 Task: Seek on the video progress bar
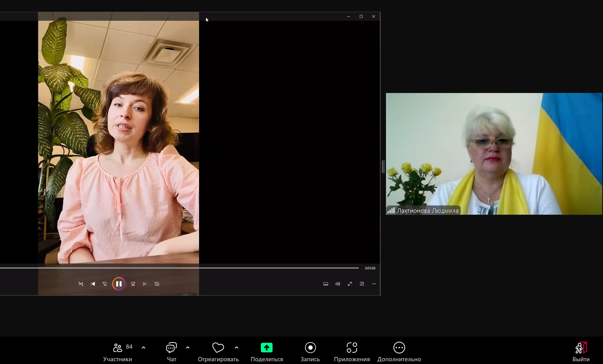pyautogui.click(x=180, y=268)
